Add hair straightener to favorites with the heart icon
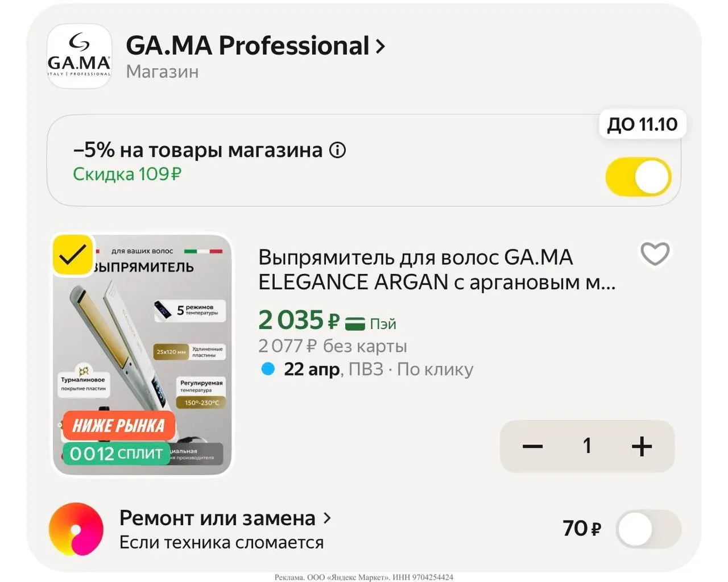The width and height of the screenshot is (728, 582). (x=655, y=253)
